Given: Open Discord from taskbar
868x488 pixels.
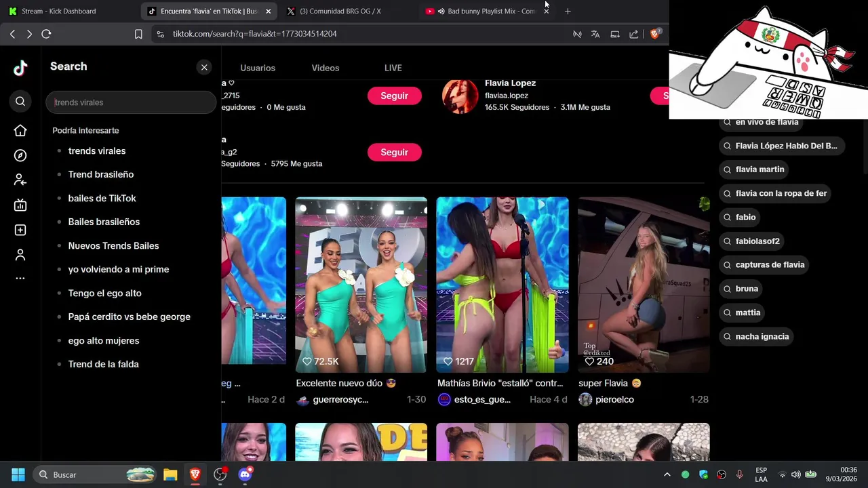Looking at the screenshot, I should click(x=245, y=474).
